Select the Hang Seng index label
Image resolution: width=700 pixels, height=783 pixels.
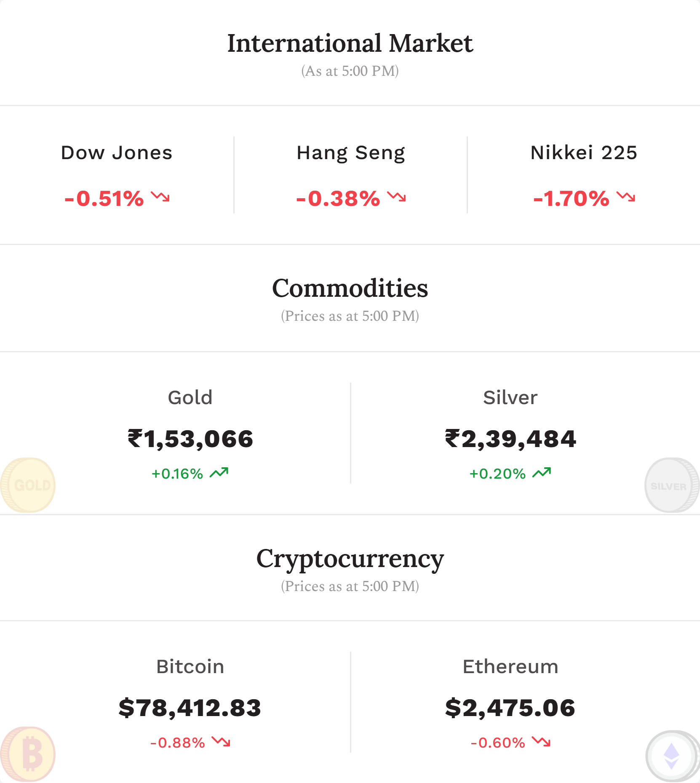point(351,154)
